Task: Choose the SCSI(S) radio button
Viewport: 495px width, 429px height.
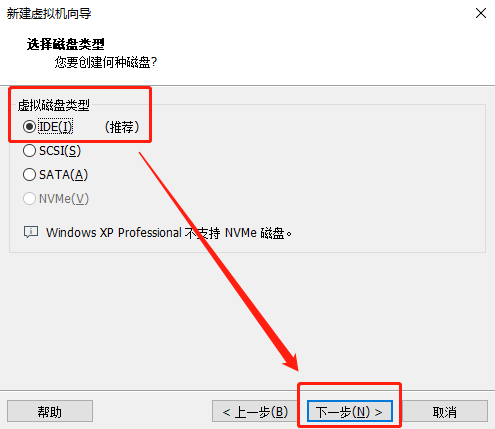Action: 29,151
